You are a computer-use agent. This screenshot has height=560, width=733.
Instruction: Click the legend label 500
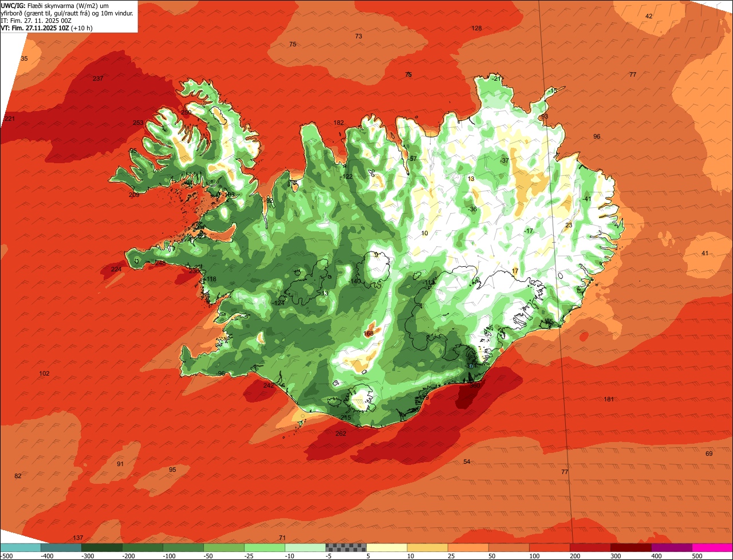click(x=697, y=556)
